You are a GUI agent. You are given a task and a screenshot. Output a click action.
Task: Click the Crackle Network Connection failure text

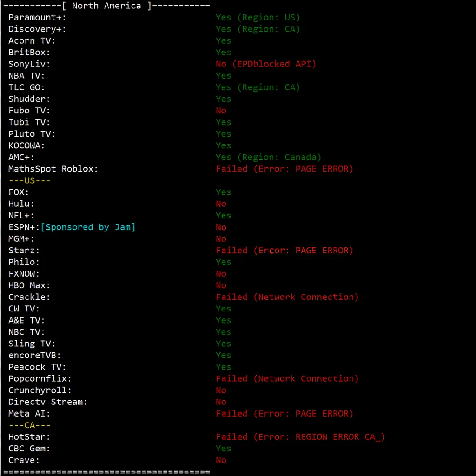pos(287,297)
